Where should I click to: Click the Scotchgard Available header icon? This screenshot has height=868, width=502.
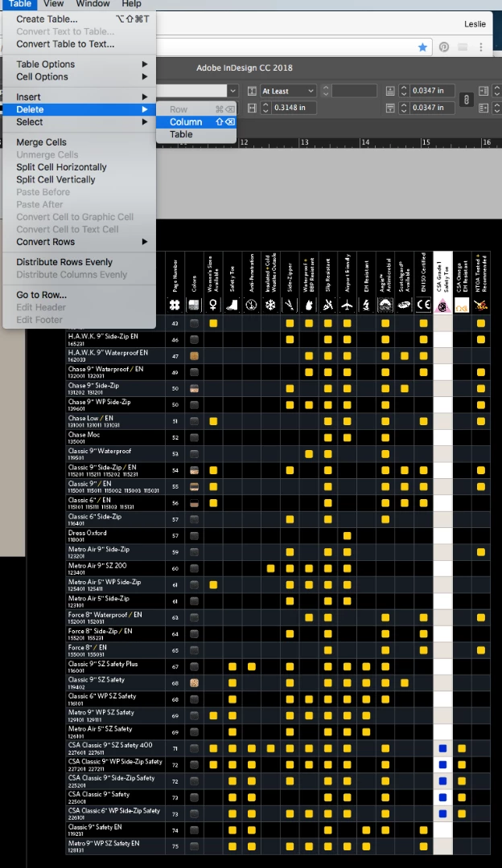405,305
